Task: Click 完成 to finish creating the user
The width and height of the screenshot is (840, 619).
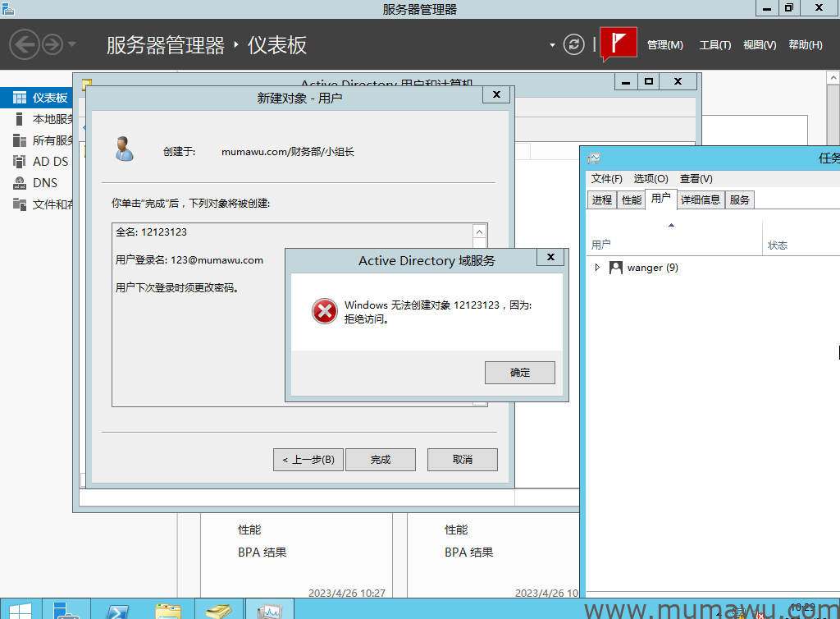Action: pos(380,459)
